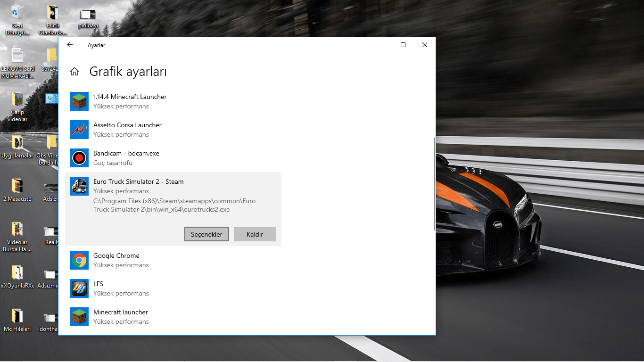Image resolution: width=644 pixels, height=362 pixels.
Task: Minimize the Ayarlar settings window
Action: coord(381,45)
